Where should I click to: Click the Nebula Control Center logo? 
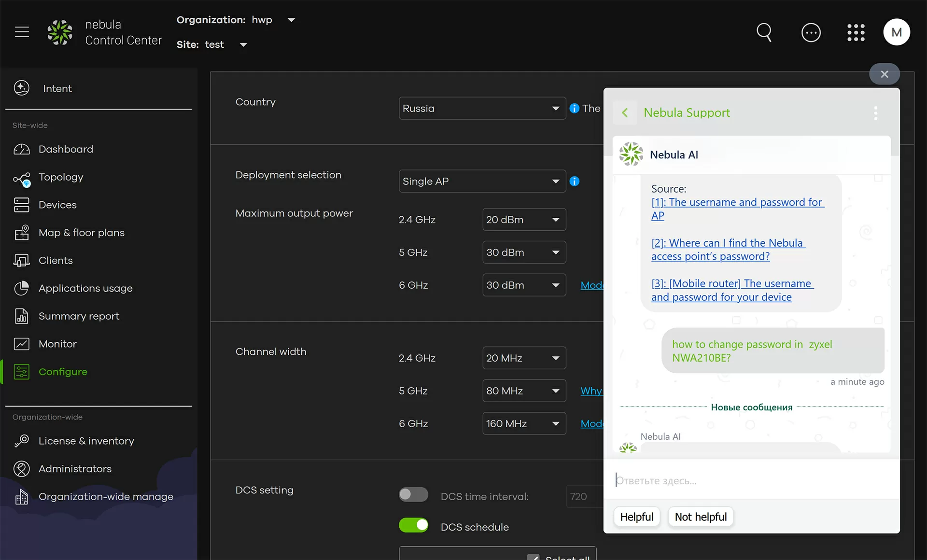pos(60,32)
